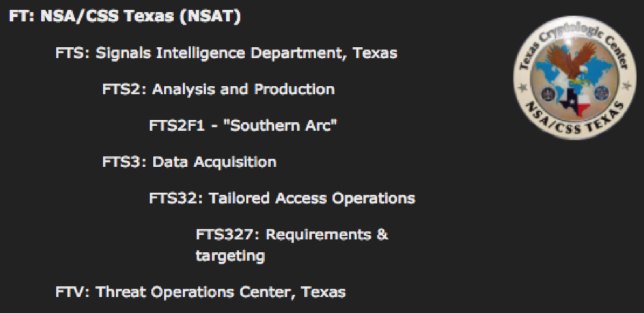
Task: Select FTV: Threat Operations Center, Texas
Action: click(201, 292)
